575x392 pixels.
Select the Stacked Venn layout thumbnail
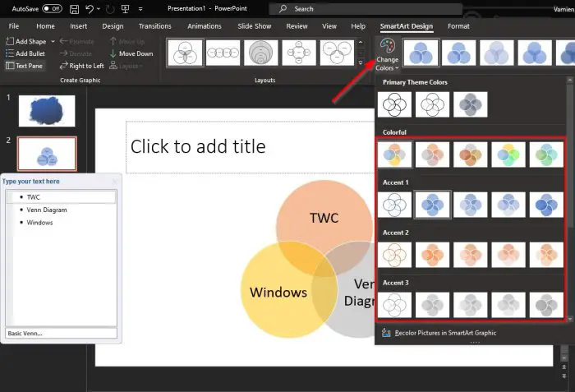[261, 53]
